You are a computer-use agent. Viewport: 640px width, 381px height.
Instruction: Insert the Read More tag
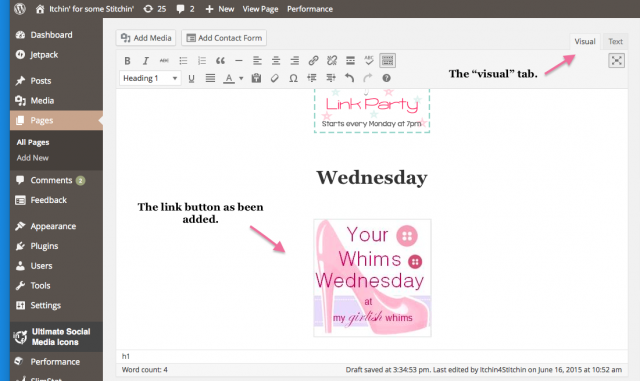(350, 61)
